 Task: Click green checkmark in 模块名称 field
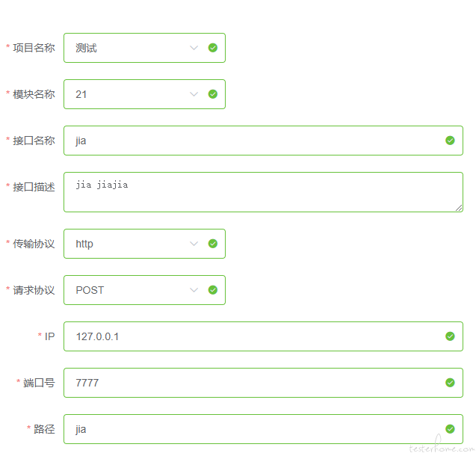(x=213, y=94)
